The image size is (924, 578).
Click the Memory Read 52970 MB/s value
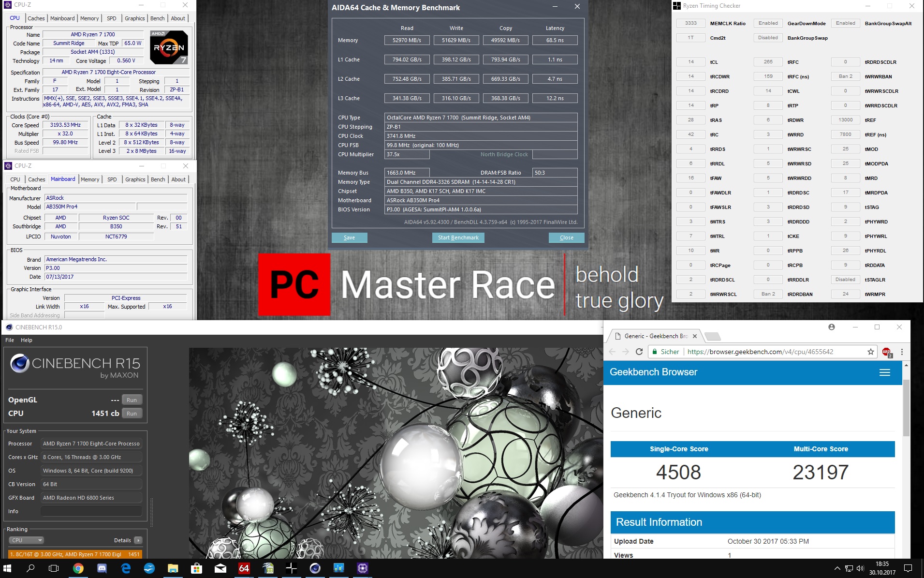point(407,40)
